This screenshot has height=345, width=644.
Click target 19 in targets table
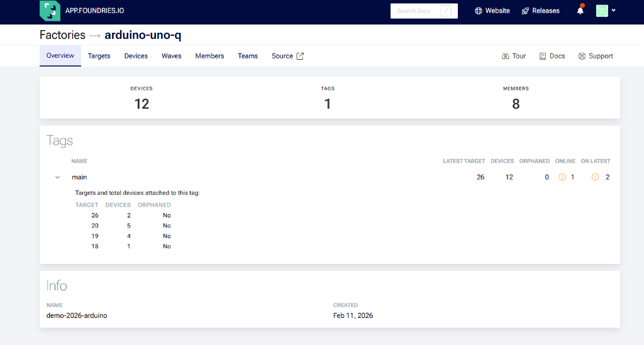pos(95,236)
